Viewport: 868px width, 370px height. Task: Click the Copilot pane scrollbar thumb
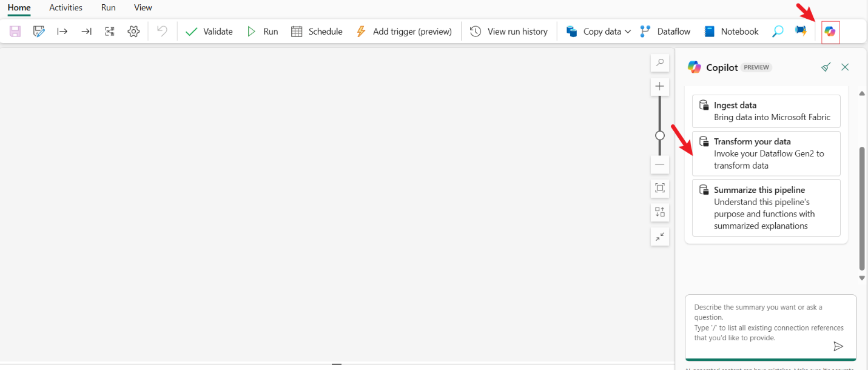(x=862, y=208)
